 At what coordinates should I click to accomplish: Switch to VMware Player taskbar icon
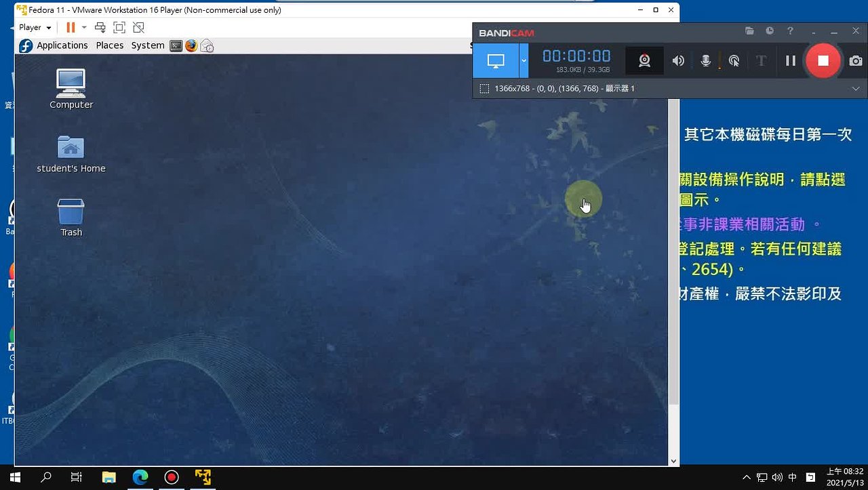[x=203, y=477]
